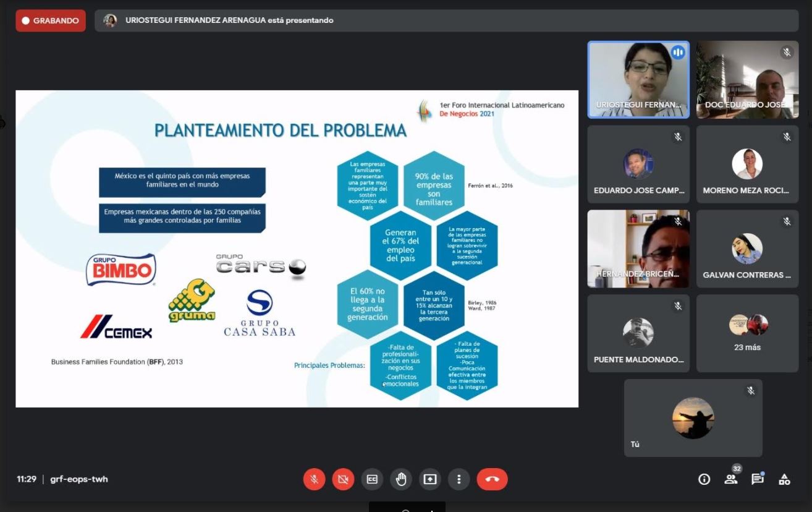
Task: Select your own Tú video tile
Action: pyautogui.click(x=693, y=418)
